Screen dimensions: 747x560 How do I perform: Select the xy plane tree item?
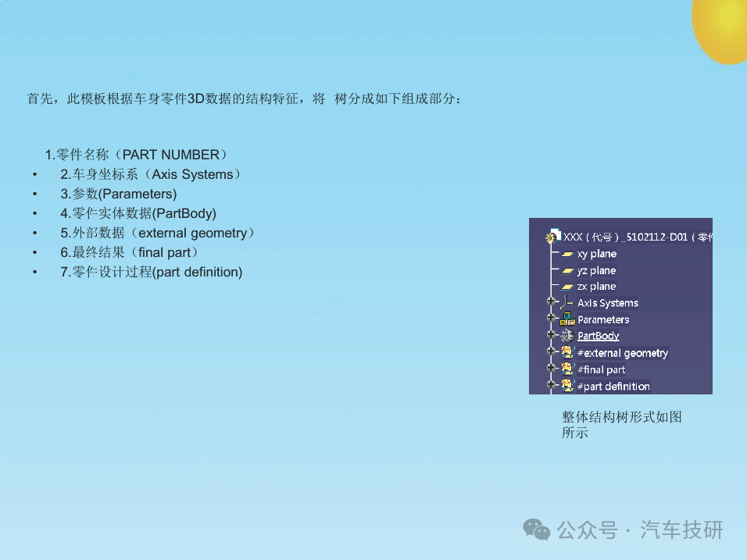tap(597, 255)
